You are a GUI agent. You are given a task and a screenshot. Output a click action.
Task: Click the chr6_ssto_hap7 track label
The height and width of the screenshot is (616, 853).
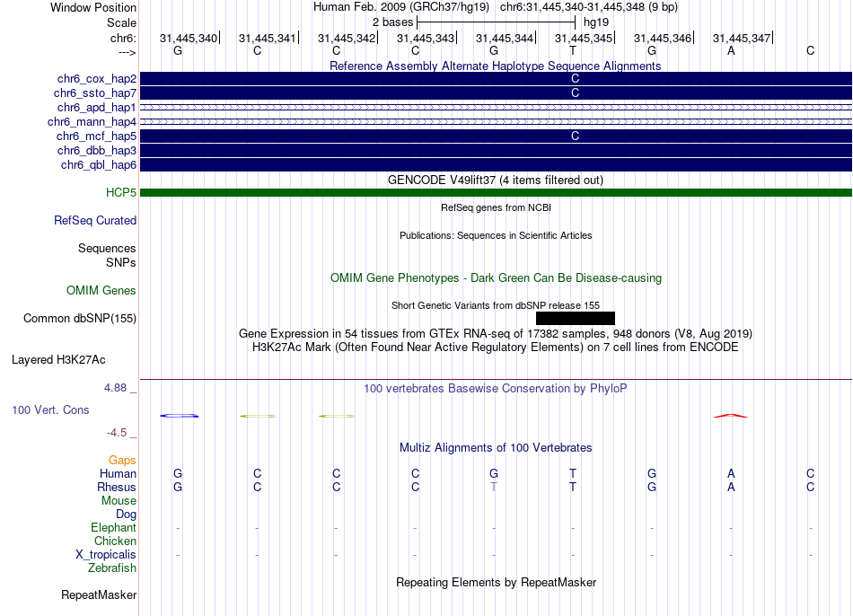[x=94, y=93]
